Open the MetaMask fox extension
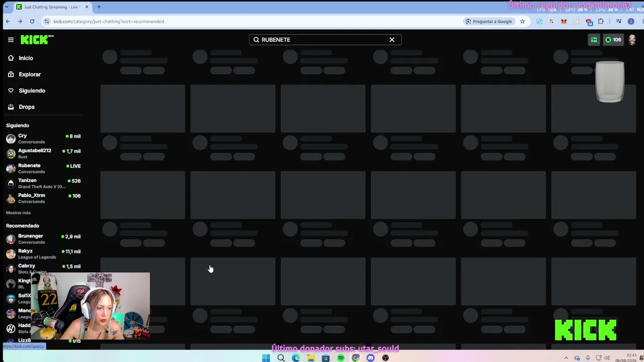Image resolution: width=644 pixels, height=362 pixels. click(x=563, y=22)
